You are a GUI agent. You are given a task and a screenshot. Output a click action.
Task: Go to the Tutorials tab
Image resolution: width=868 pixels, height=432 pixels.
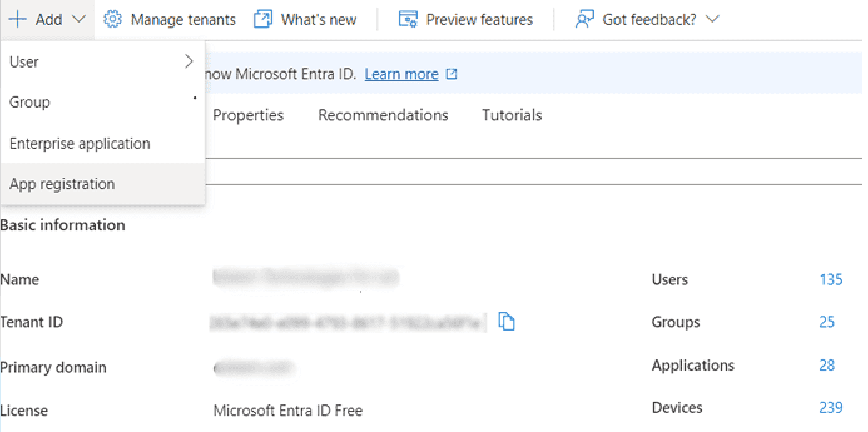[x=512, y=115]
